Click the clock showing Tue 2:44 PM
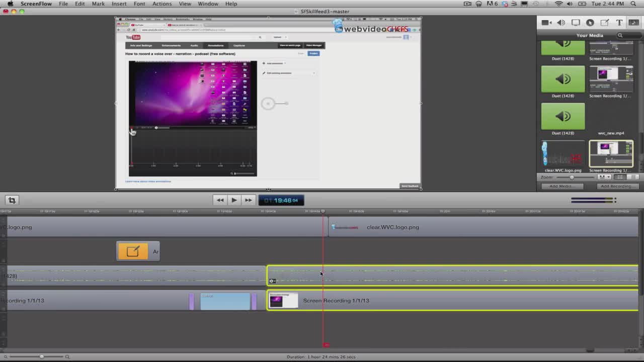644x362 pixels. pyautogui.click(x=608, y=4)
